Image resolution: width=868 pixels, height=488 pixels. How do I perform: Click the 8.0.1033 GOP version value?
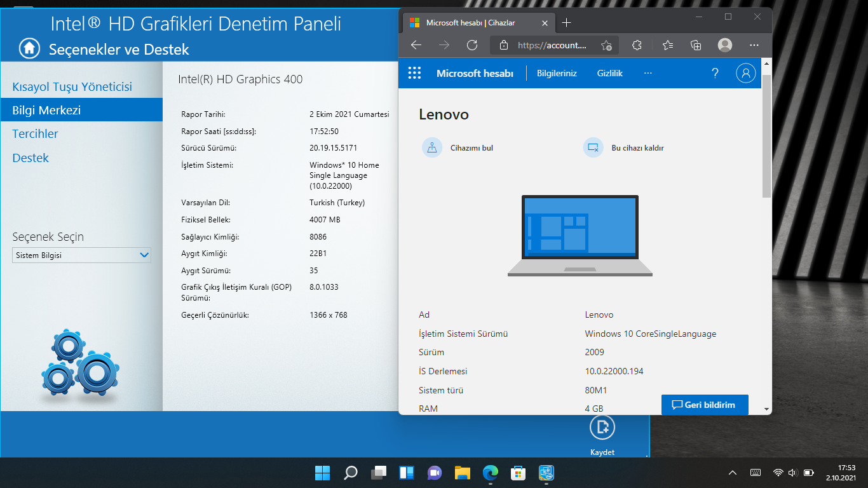(324, 287)
